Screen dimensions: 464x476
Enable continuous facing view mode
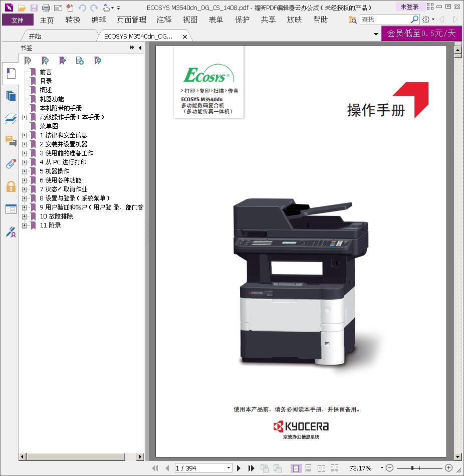(x=334, y=468)
